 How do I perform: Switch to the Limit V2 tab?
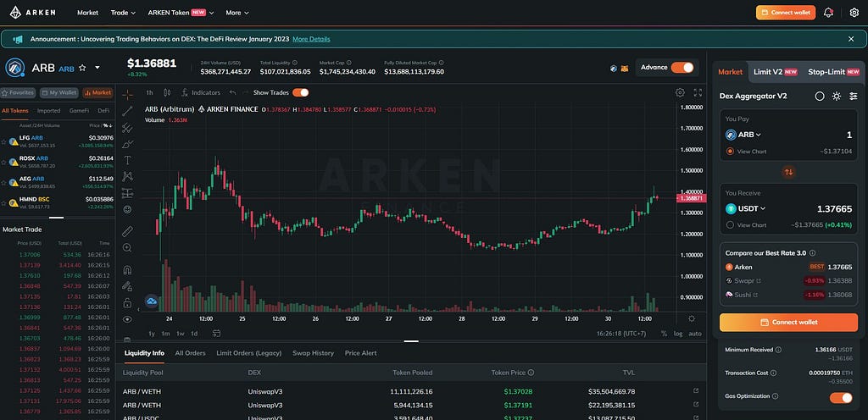(x=775, y=72)
